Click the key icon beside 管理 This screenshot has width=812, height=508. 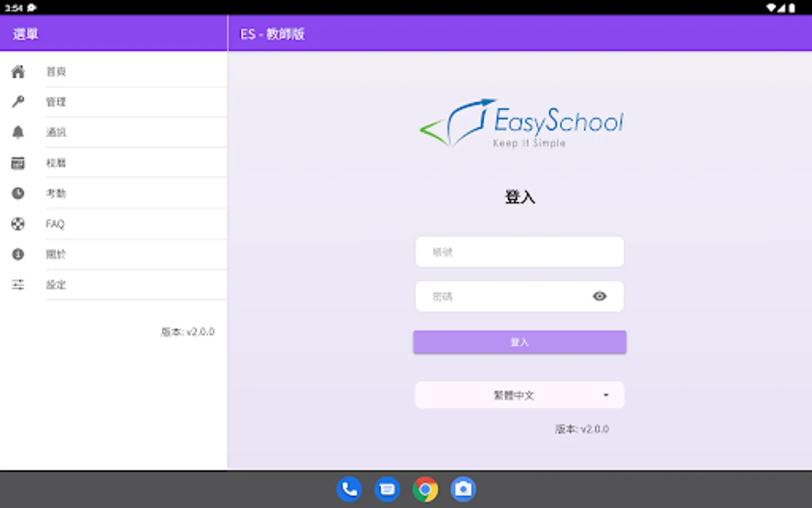click(x=18, y=102)
